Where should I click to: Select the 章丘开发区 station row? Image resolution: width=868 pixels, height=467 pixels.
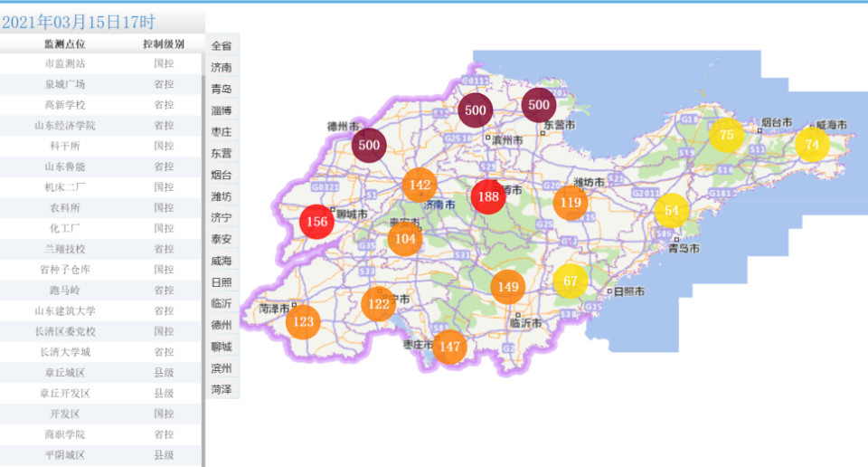(x=100, y=394)
